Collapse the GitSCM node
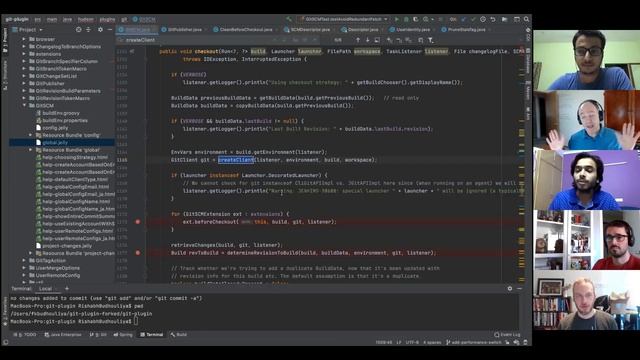The width and height of the screenshot is (640, 360). 24,105
